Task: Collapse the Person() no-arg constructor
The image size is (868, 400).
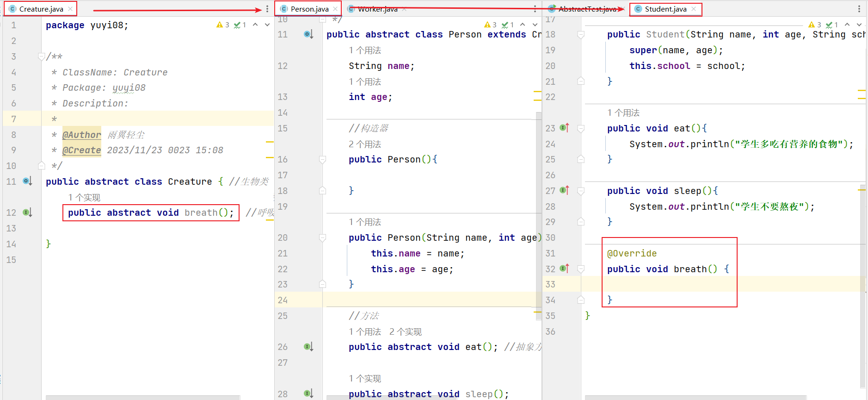Action: coord(323,159)
